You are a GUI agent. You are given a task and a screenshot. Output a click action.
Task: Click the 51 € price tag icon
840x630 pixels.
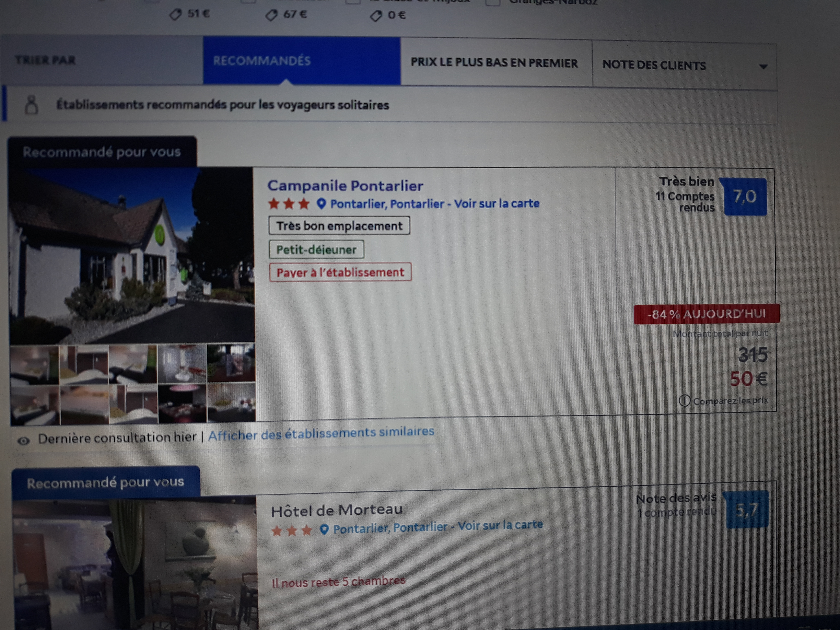pyautogui.click(x=175, y=15)
